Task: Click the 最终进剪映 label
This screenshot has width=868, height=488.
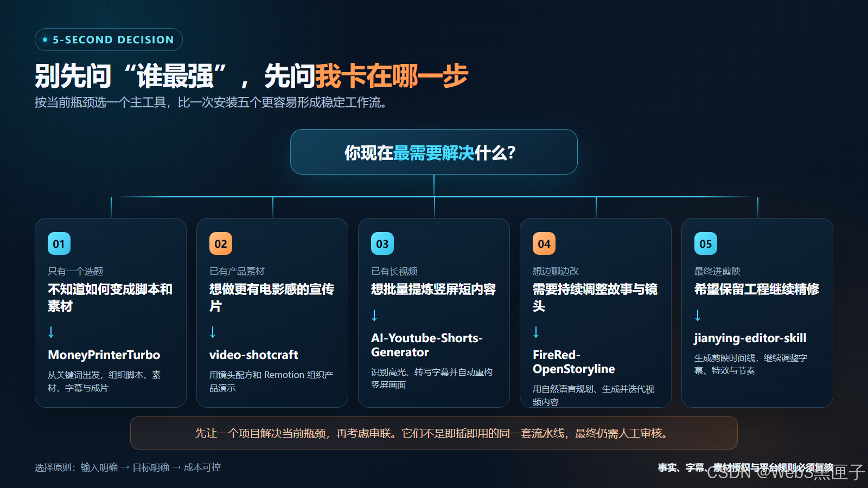Action: coord(718,271)
